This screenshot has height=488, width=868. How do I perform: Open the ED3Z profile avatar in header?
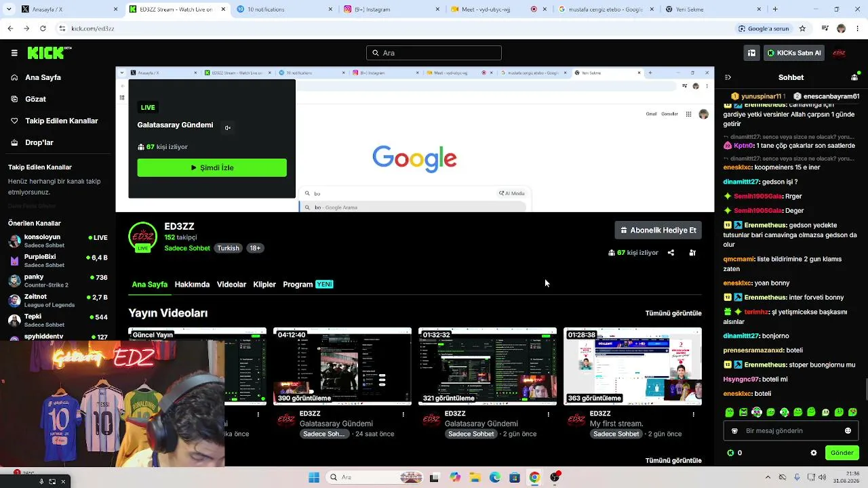tap(839, 53)
